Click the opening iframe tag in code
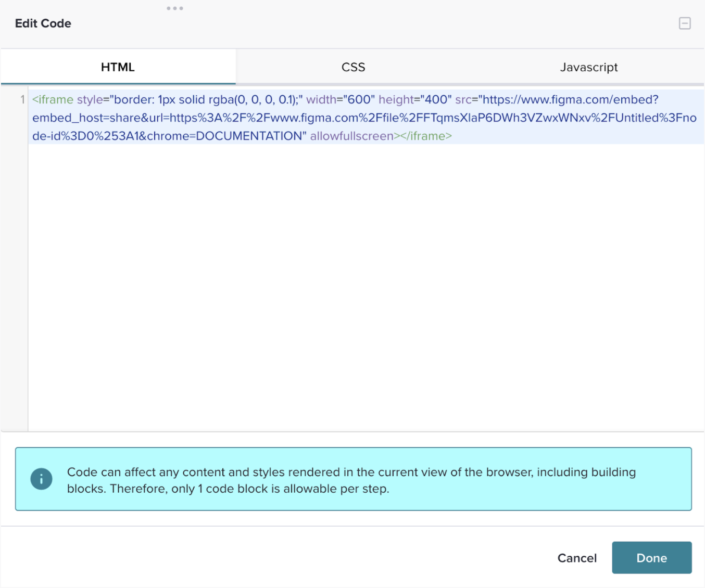This screenshot has width=705, height=588. (x=53, y=99)
